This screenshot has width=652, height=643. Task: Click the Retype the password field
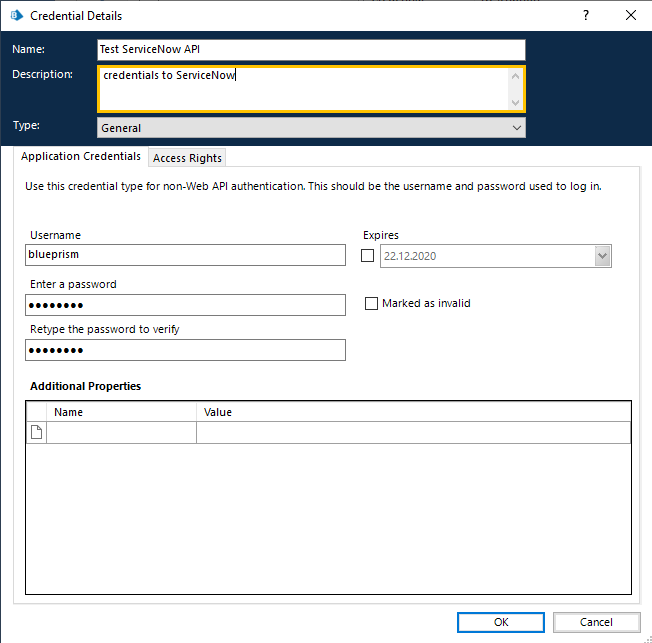(185, 350)
